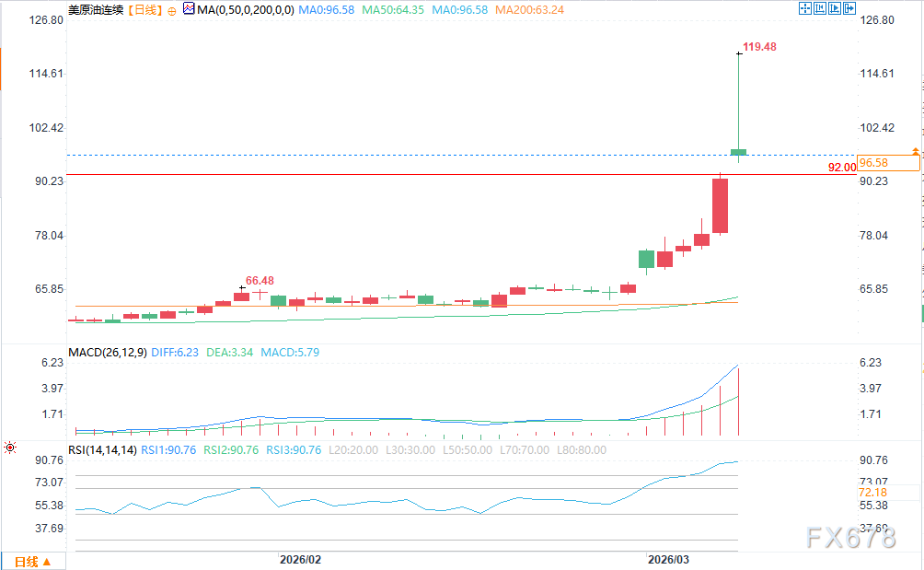Viewport: 924px width, 570px height.
Task: Click the 119.48 high price marker
Action: click(759, 47)
